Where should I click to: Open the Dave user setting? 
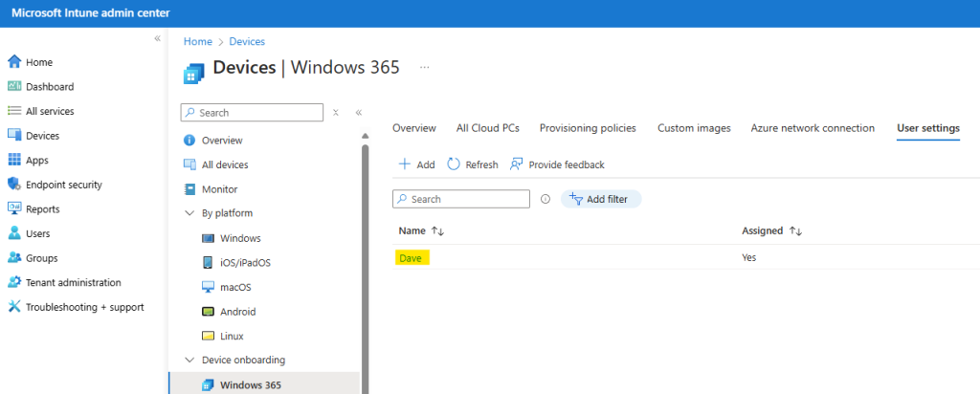tap(411, 258)
